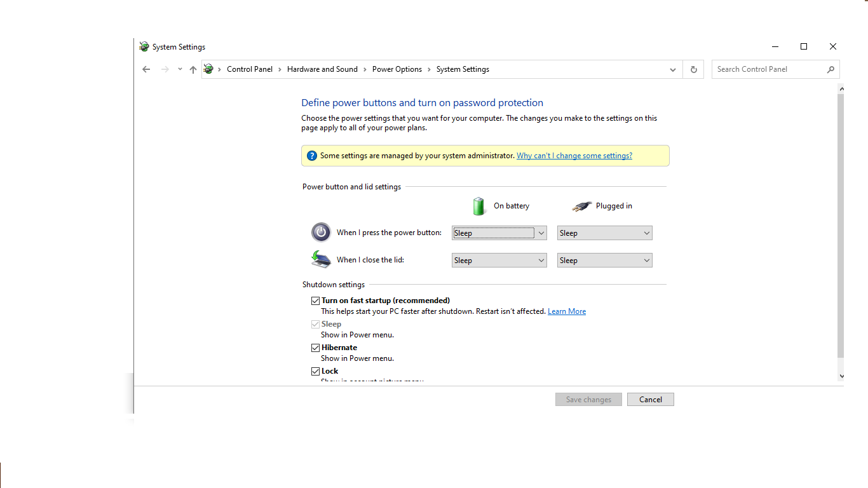
Task: Click 'When I press the power button' label
Action: pos(389,233)
